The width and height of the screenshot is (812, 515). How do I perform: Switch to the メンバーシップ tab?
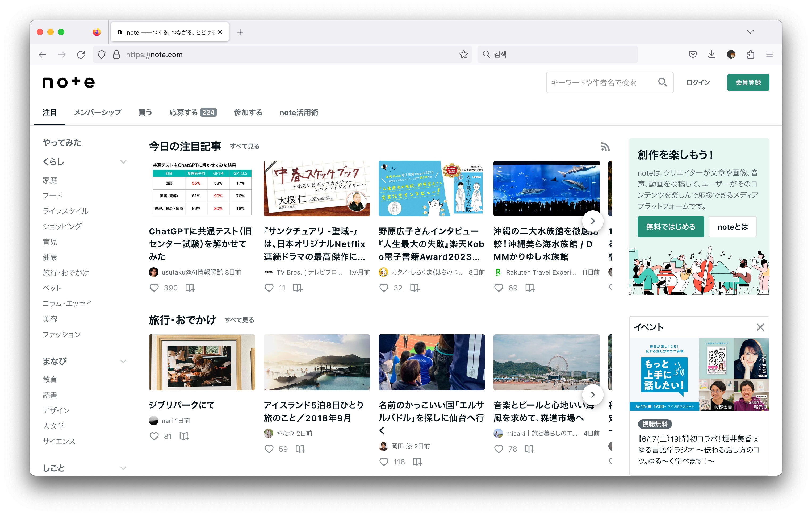[x=98, y=112]
